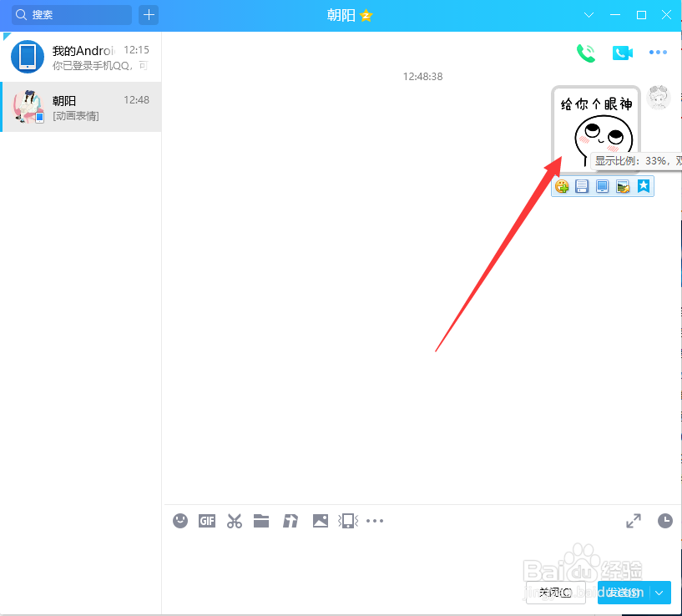Screen dimensions: 682x616
Task: Show more toolbar tools via ellipsis
Action: coord(375,521)
